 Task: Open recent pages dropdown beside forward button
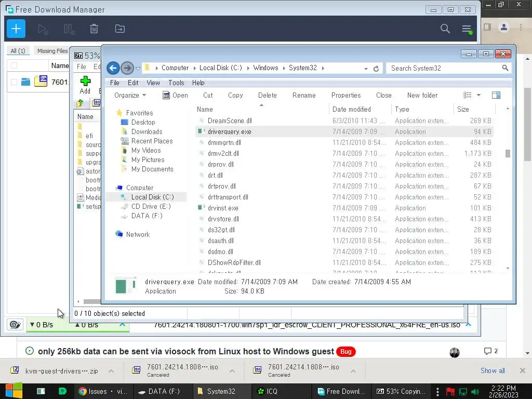tap(138, 68)
